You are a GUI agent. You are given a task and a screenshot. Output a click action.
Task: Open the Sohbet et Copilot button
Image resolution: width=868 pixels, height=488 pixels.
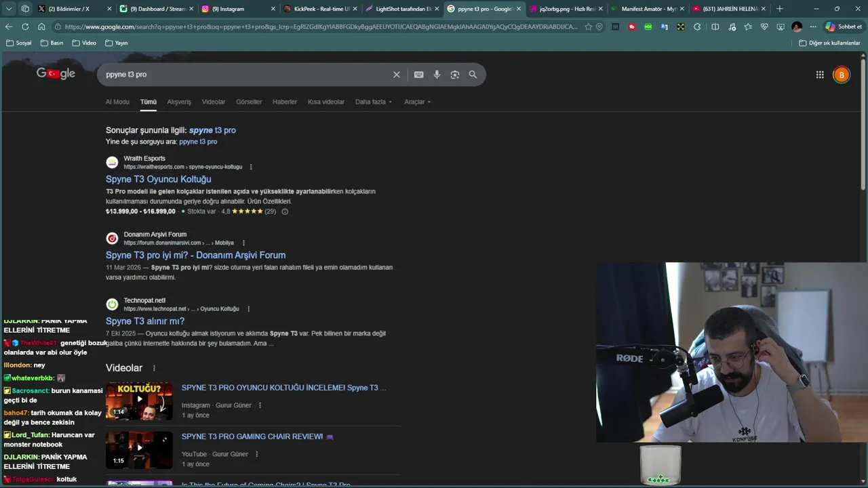844,26
